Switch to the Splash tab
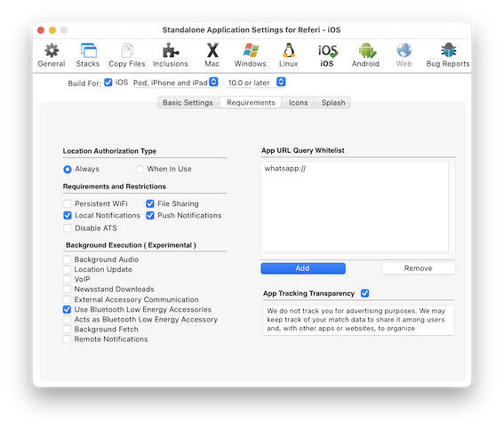This screenshot has width=504, height=430. [x=333, y=102]
